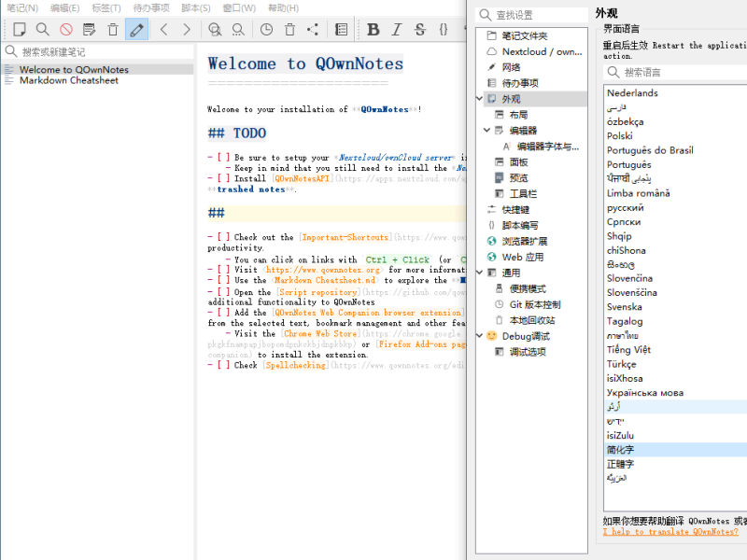Select Türkçe in language list
The image size is (747, 560).
tap(675, 364)
